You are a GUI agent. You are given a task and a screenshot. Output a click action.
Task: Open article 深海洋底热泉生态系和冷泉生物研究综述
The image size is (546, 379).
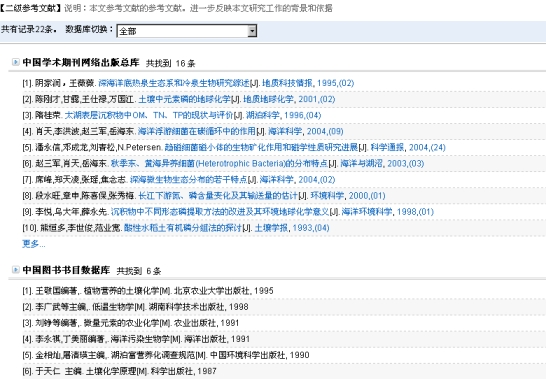pos(174,83)
